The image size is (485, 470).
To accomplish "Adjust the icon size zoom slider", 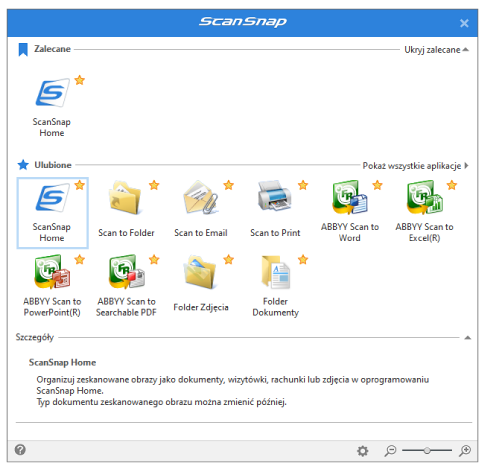I will (x=427, y=451).
